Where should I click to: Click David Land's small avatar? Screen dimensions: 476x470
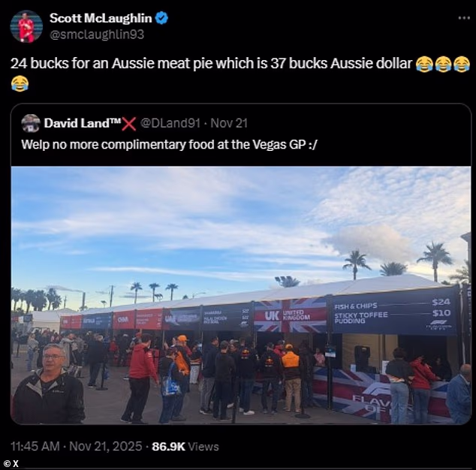[31, 123]
